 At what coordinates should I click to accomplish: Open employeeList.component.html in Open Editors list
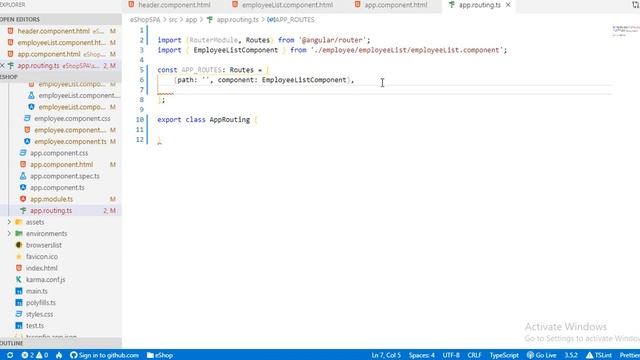(60, 42)
